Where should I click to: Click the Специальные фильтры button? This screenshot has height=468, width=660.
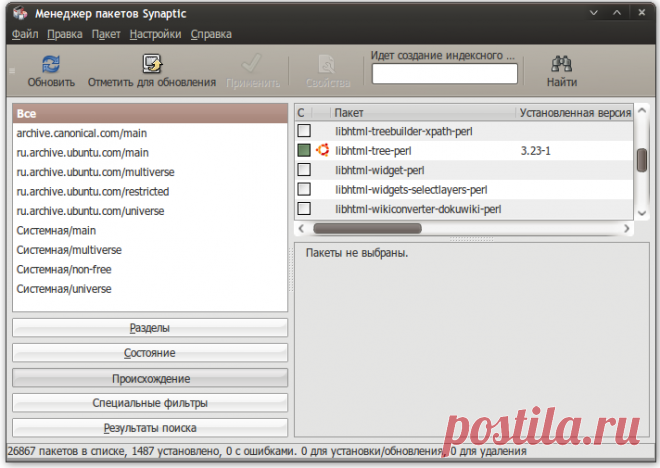[150, 403]
